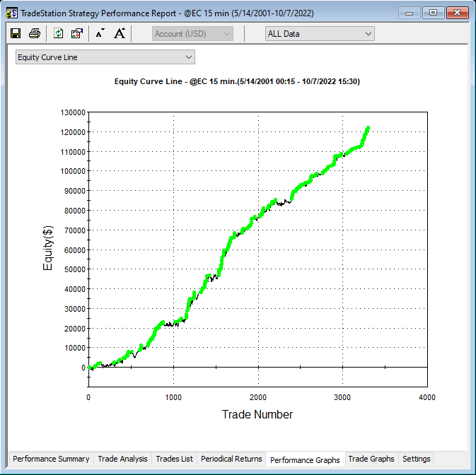Decrease font size with small A icon
The image size is (476, 475).
tap(100, 33)
